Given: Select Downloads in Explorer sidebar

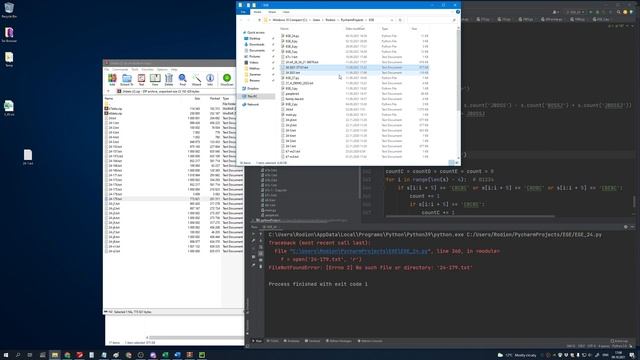Looking at the screenshot, I should pos(257,44).
